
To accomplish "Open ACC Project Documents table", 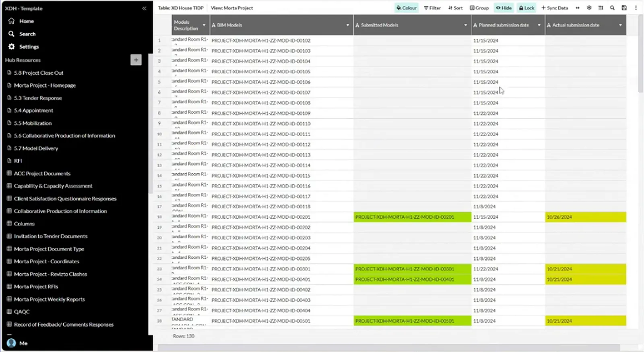I will tap(42, 174).
